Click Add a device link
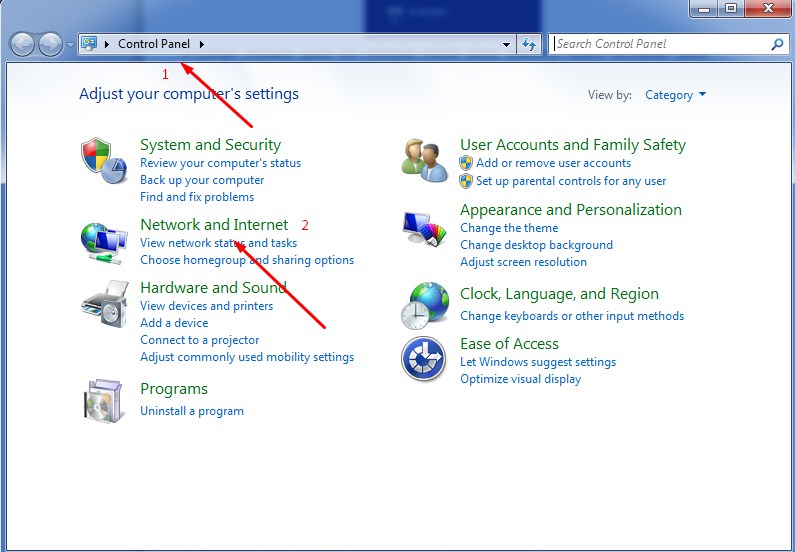795x552 pixels. (174, 323)
